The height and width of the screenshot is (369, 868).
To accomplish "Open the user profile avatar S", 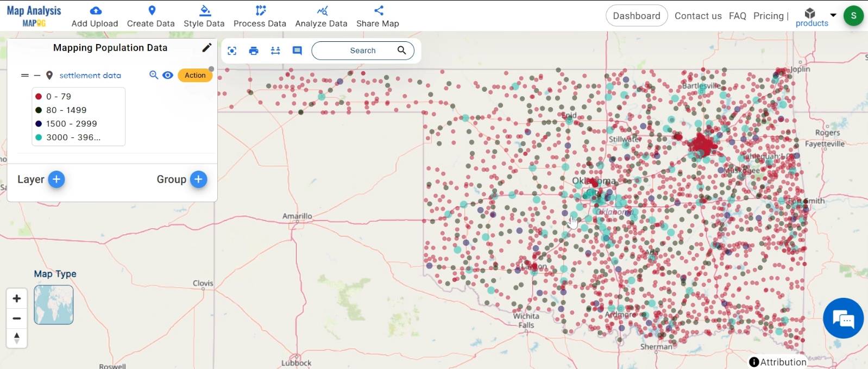I will click(853, 16).
